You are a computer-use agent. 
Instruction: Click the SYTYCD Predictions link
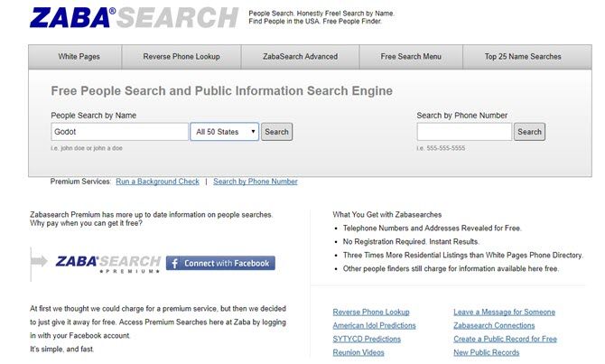click(x=367, y=339)
